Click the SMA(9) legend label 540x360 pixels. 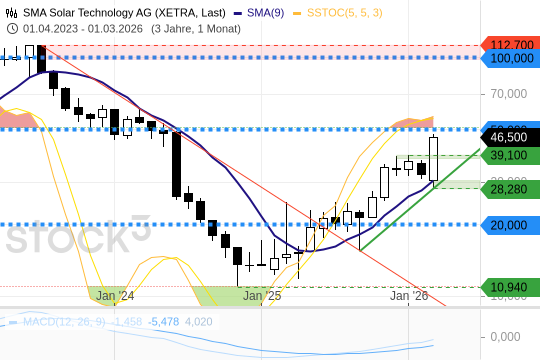[266, 13]
